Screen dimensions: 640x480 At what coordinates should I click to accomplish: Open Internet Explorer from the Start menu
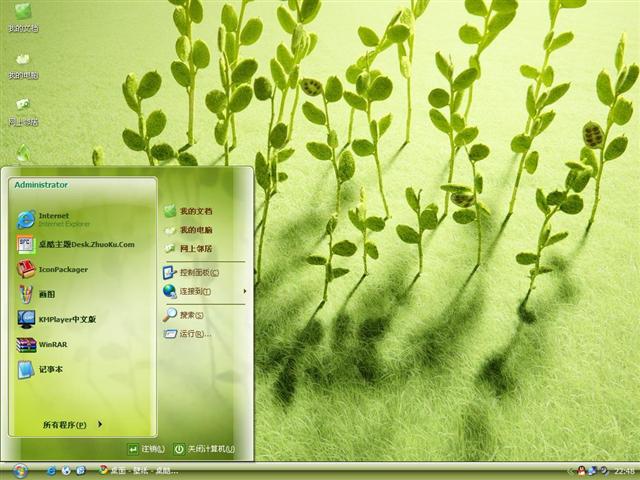tap(53, 219)
